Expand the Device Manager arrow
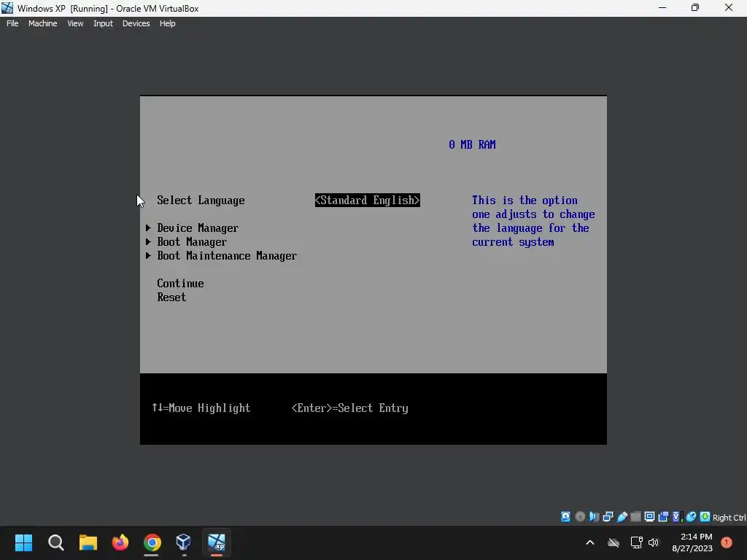Viewport: 747px width, 560px height. (x=148, y=228)
